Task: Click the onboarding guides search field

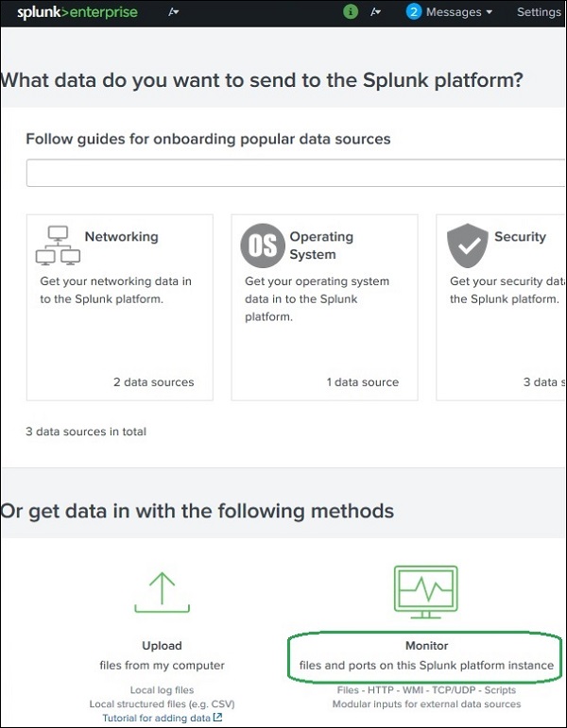Action: (x=296, y=174)
